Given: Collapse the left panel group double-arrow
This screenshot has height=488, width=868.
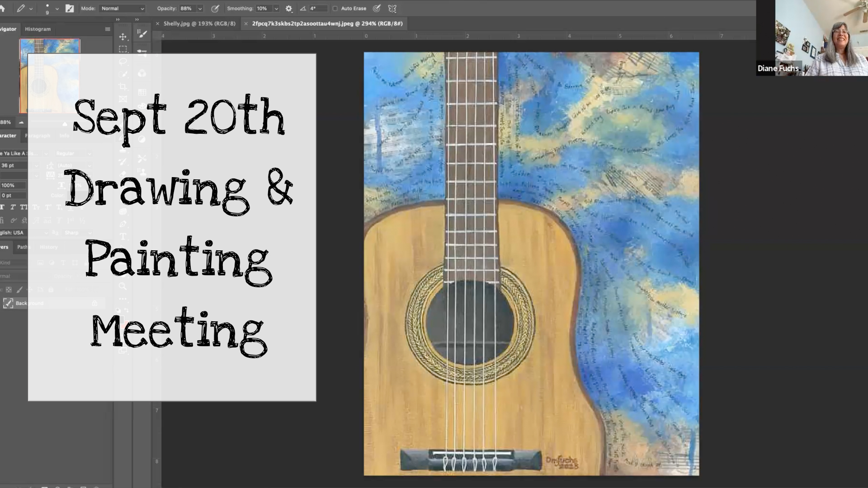Looking at the screenshot, I should click(x=118, y=19).
